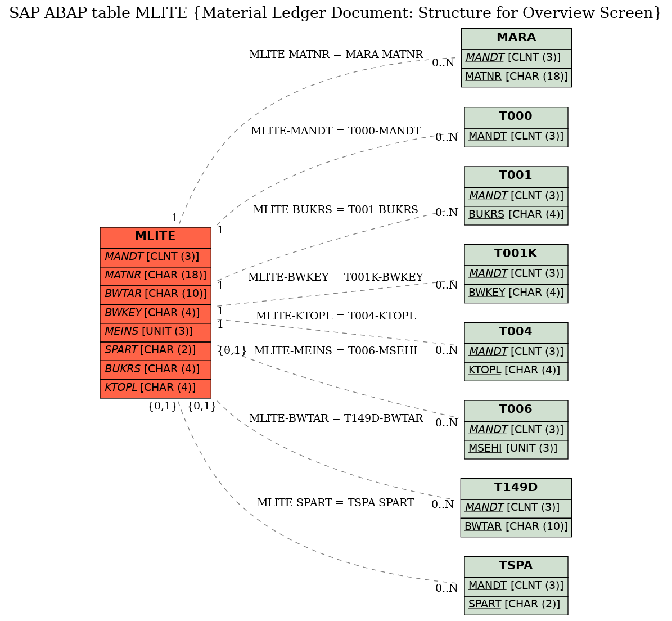
Task: Click SPART [CHAR (2)] in TSPA table
Action: tap(516, 606)
